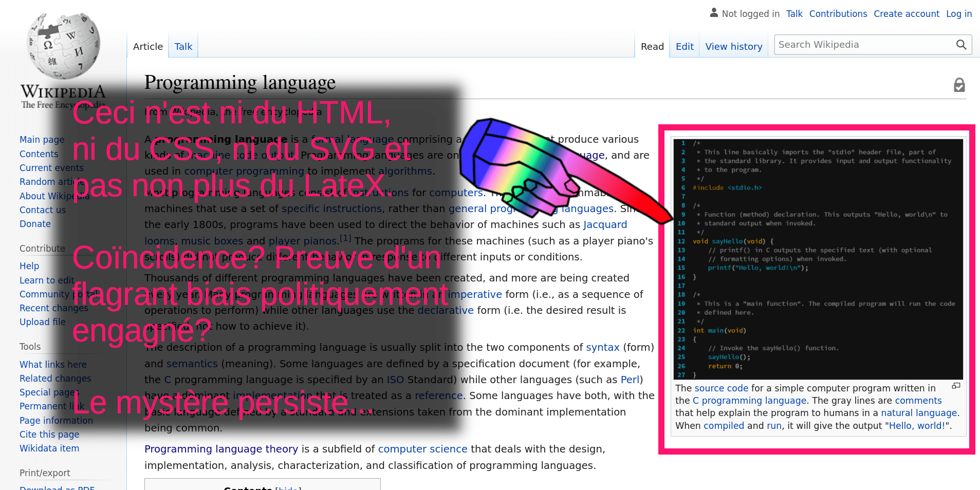Select the Edit tab

(x=685, y=47)
